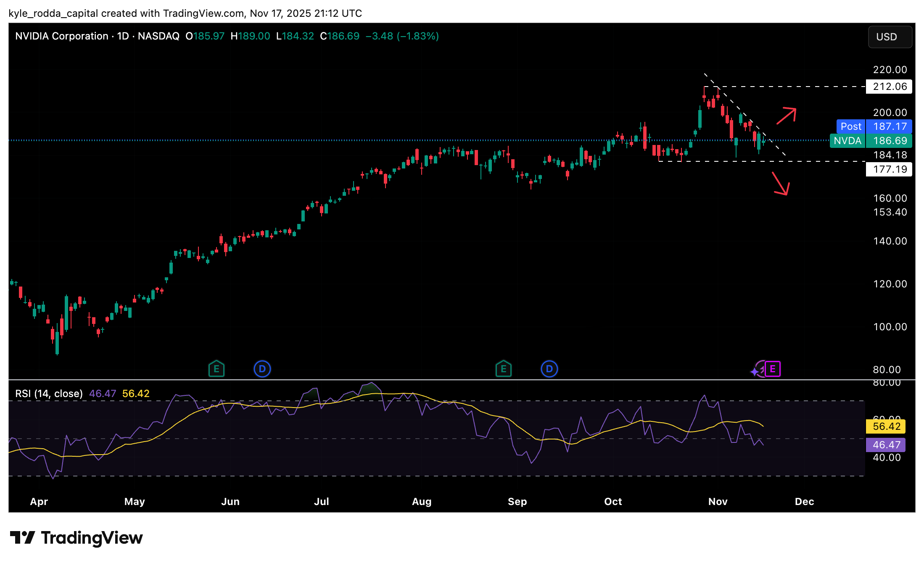Select the 177.19 support price label
The image size is (924, 563).
click(889, 169)
